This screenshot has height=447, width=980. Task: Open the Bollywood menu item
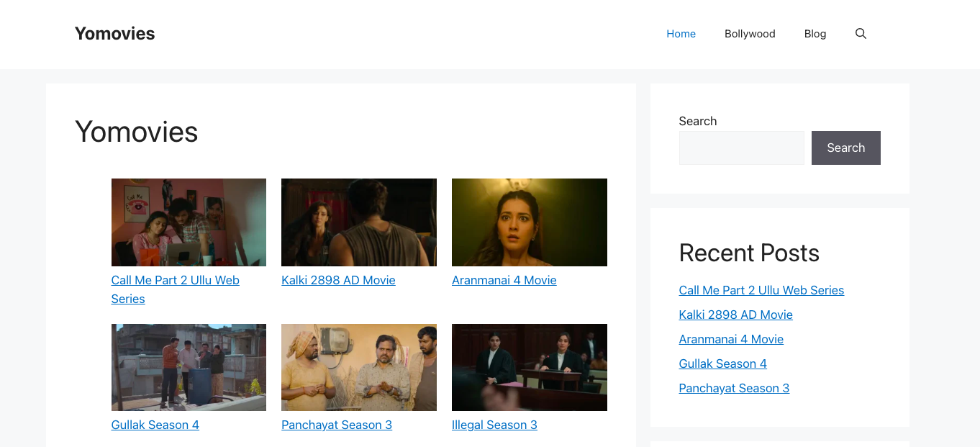click(x=750, y=34)
